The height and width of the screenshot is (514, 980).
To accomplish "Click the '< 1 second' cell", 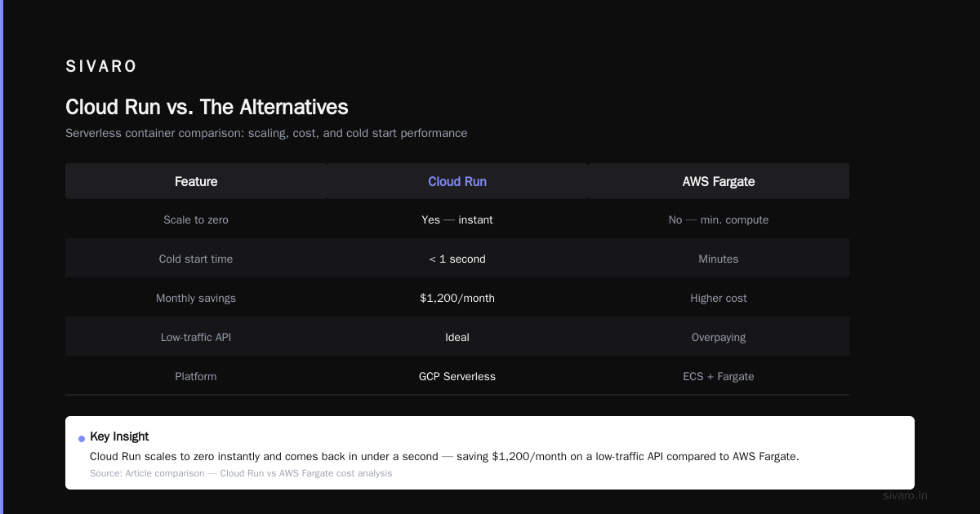I will (457, 259).
